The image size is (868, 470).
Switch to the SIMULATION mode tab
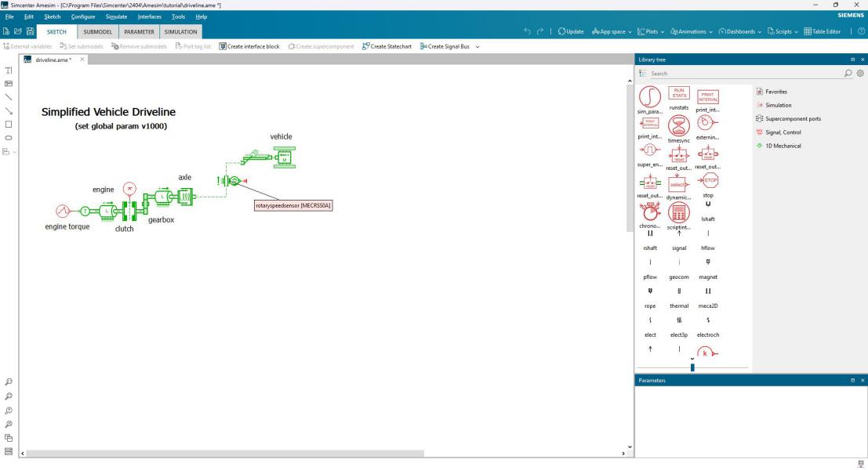click(x=180, y=31)
